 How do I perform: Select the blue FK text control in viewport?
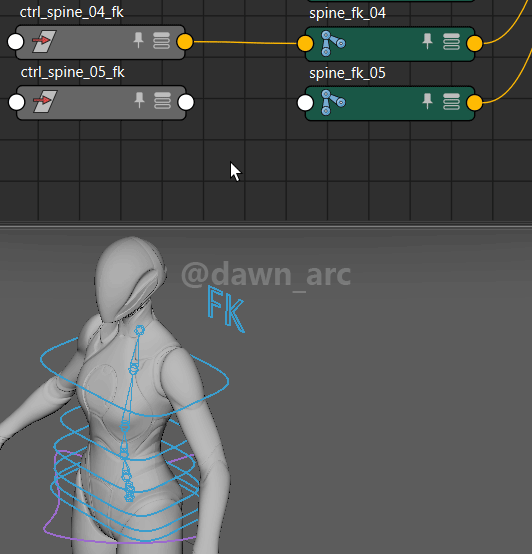(x=226, y=309)
